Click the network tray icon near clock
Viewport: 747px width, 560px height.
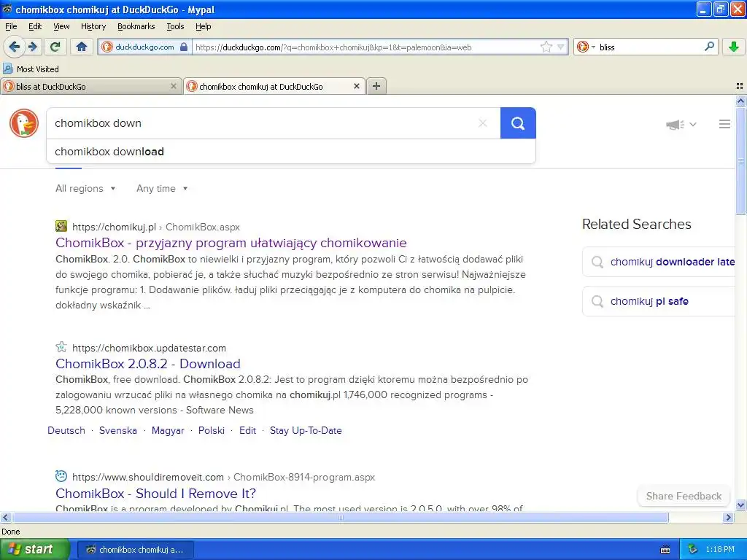click(692, 549)
